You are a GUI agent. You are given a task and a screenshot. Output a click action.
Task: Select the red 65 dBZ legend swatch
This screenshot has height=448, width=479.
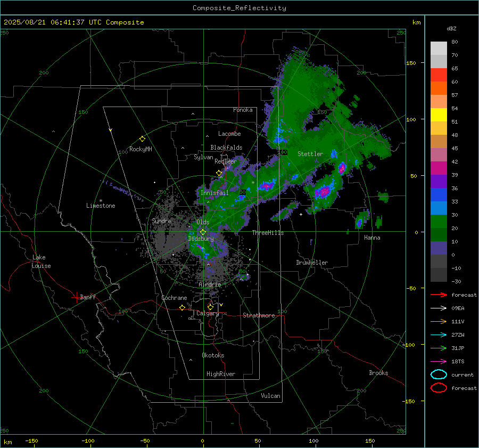(x=439, y=75)
